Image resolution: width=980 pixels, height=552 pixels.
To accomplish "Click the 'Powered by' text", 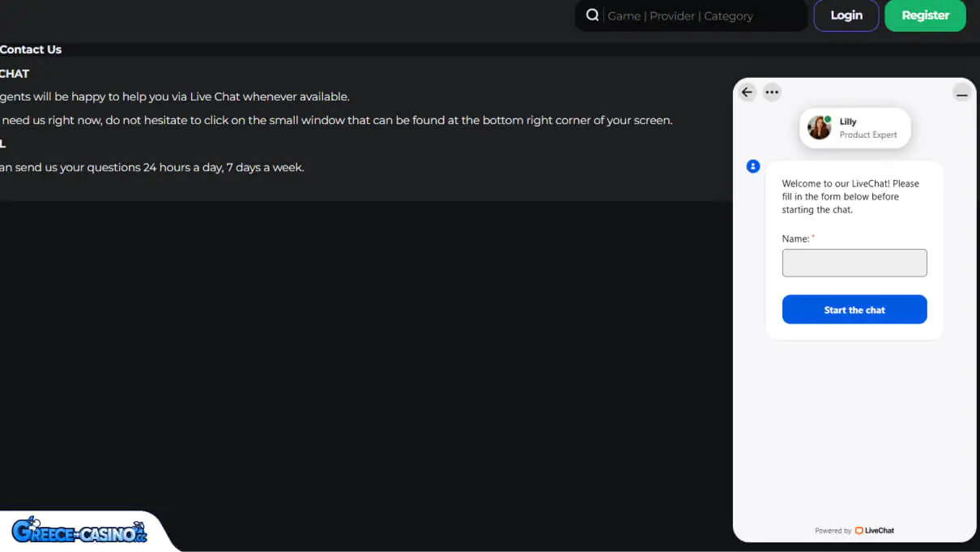I will pos(833,531).
